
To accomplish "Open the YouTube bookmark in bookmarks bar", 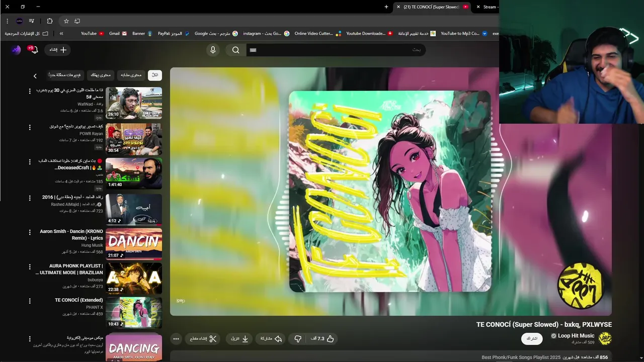I will pos(93,34).
